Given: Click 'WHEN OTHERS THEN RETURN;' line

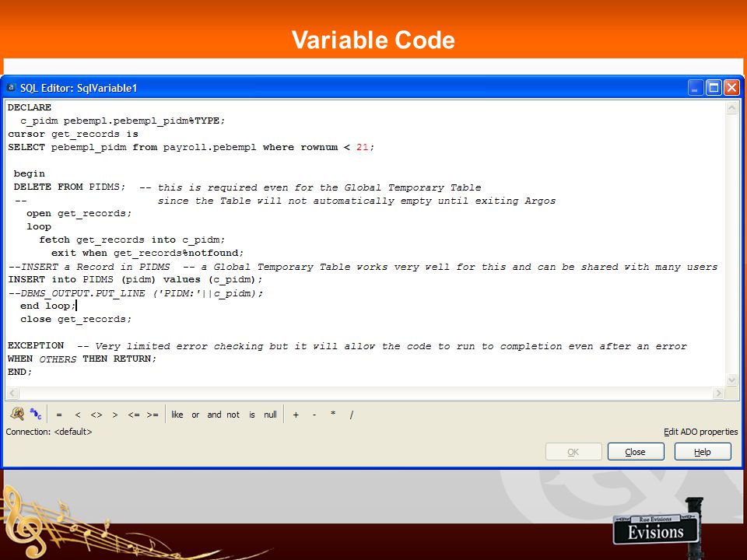Looking at the screenshot, I should point(82,359).
